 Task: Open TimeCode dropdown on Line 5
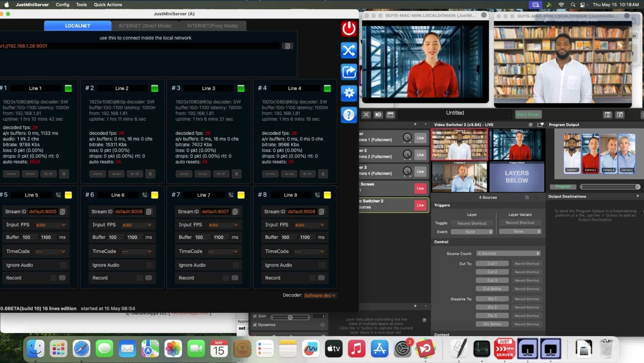coord(50,251)
